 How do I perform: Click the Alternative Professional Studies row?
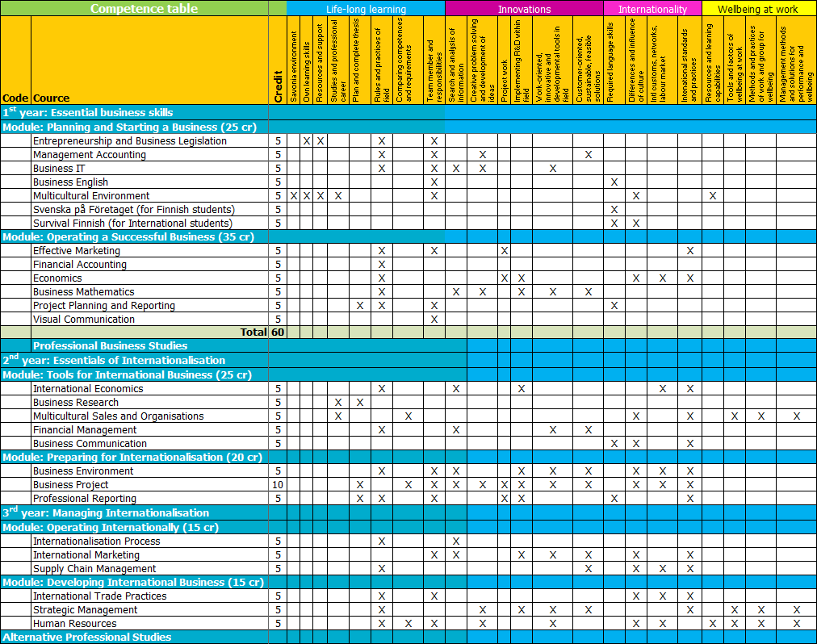(87, 638)
